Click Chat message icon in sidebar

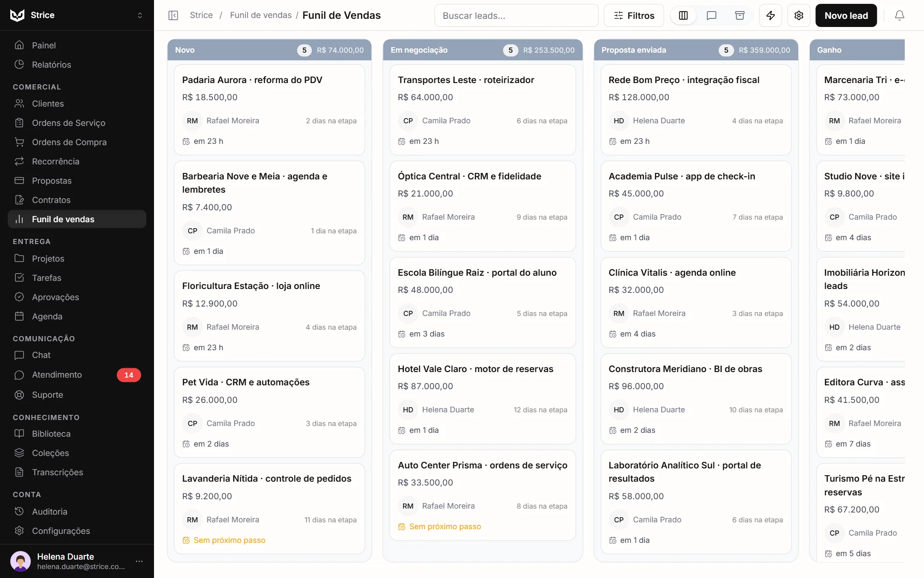19,355
